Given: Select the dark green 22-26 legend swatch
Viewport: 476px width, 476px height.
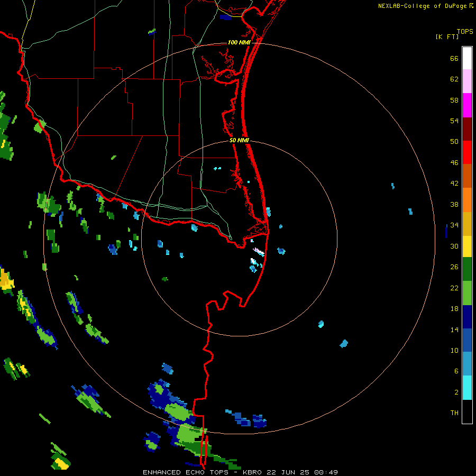Looking at the screenshot, I should (x=467, y=269).
